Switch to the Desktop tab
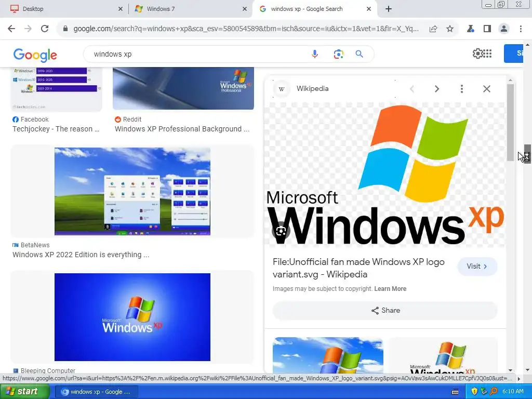Image resolution: width=532 pixels, height=399 pixels. (63, 9)
